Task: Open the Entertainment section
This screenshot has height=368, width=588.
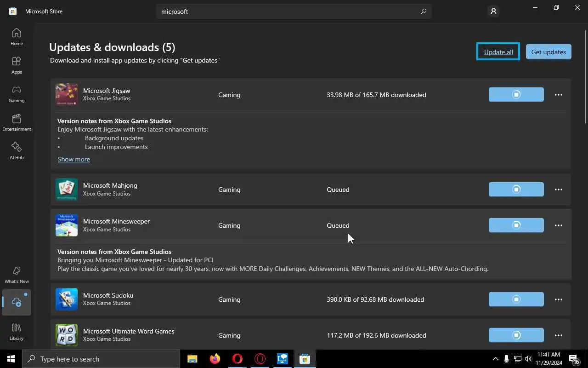Action: click(x=17, y=122)
